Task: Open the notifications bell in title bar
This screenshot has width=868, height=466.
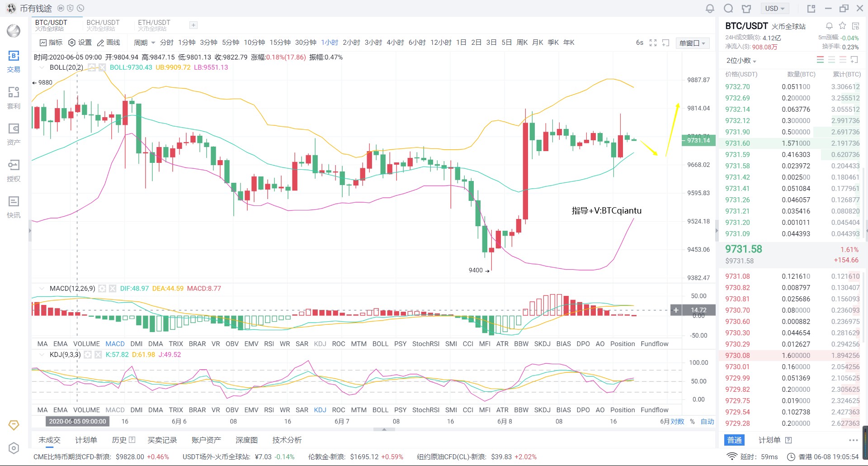Action: pos(710,9)
